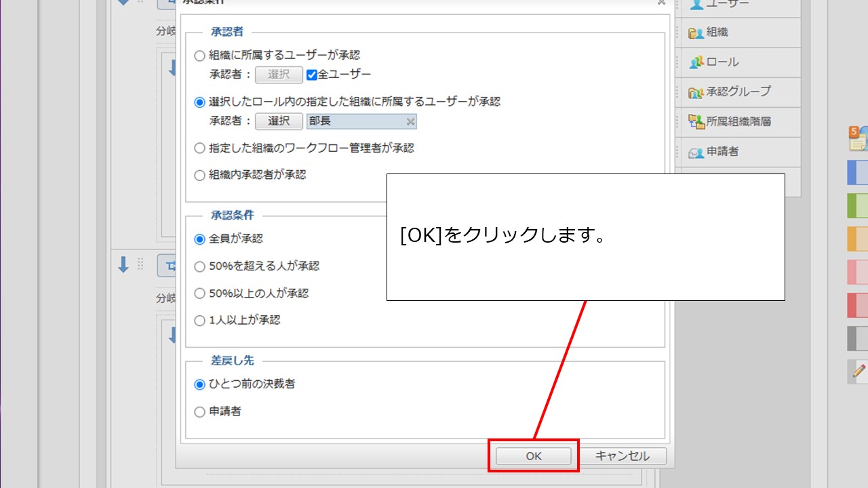Screen dimensions: 868x488
Task: Cancel the dialog with キャンセル
Action: [622, 456]
